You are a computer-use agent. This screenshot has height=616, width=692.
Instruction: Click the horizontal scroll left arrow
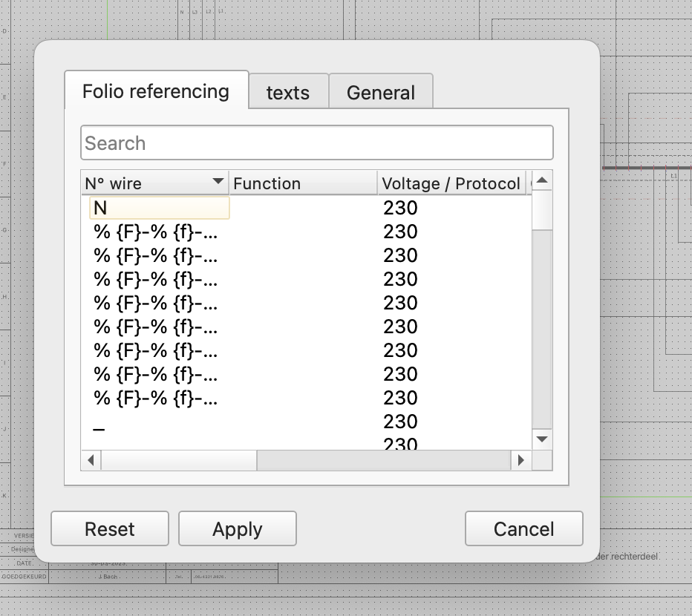tap(91, 460)
